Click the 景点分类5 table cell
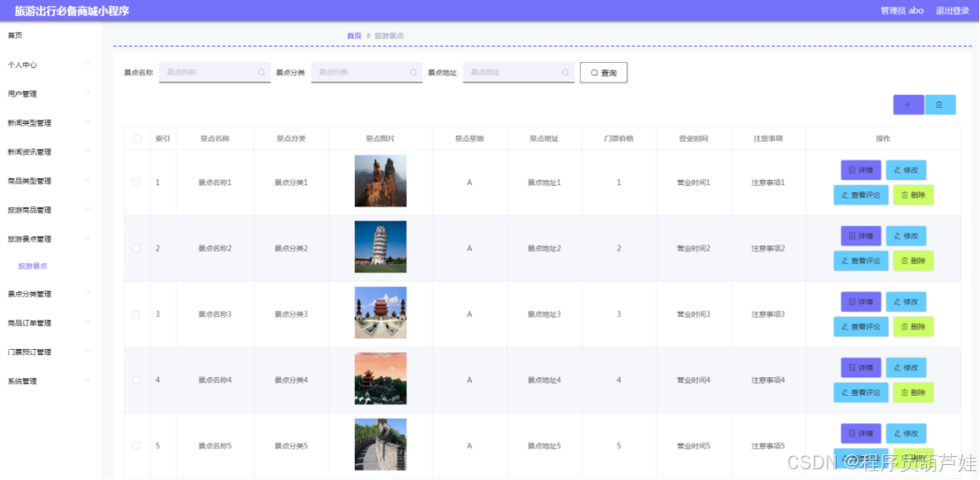Image resolution: width=980 pixels, height=480 pixels. click(x=291, y=445)
